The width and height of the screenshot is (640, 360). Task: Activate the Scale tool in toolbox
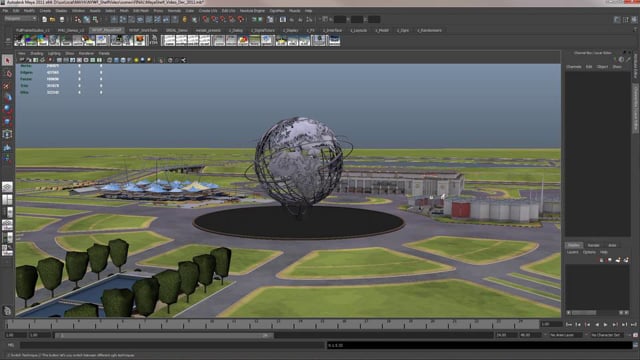pyautogui.click(x=7, y=122)
